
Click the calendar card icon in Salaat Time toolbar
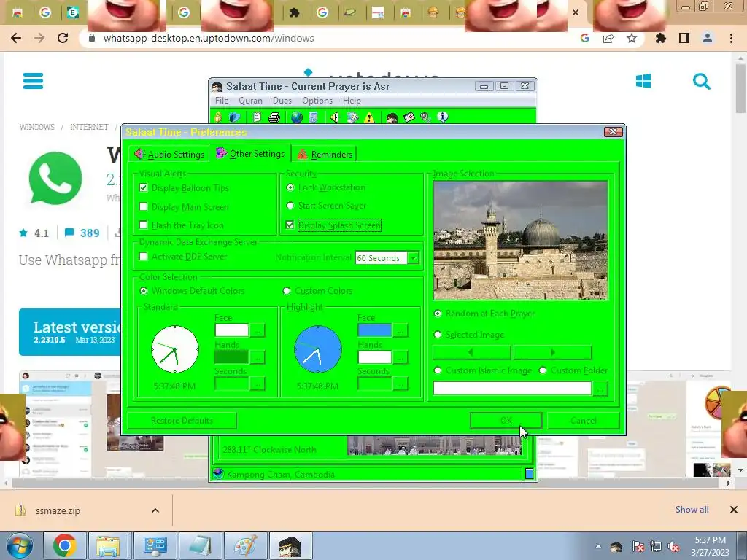(x=409, y=117)
